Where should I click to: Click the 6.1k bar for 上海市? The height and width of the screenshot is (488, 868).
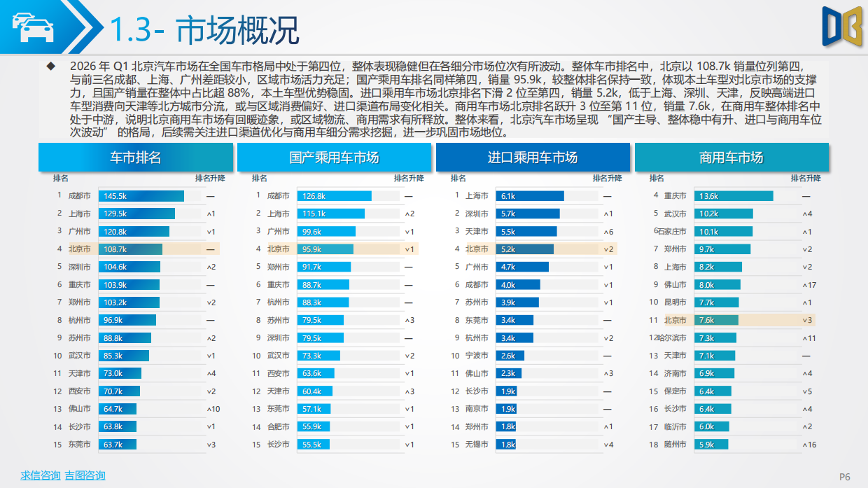click(x=530, y=196)
